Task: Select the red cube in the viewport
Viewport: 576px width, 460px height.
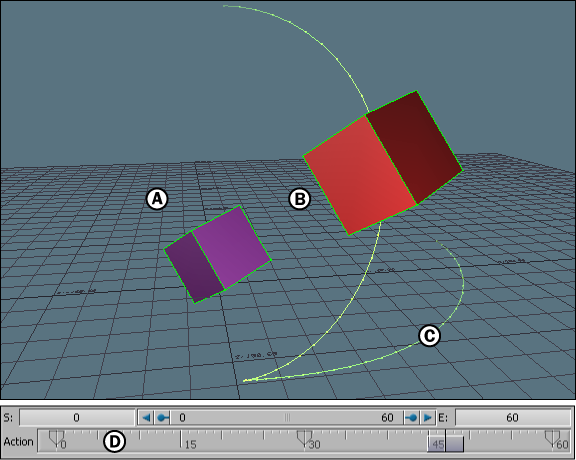Action: point(382,163)
